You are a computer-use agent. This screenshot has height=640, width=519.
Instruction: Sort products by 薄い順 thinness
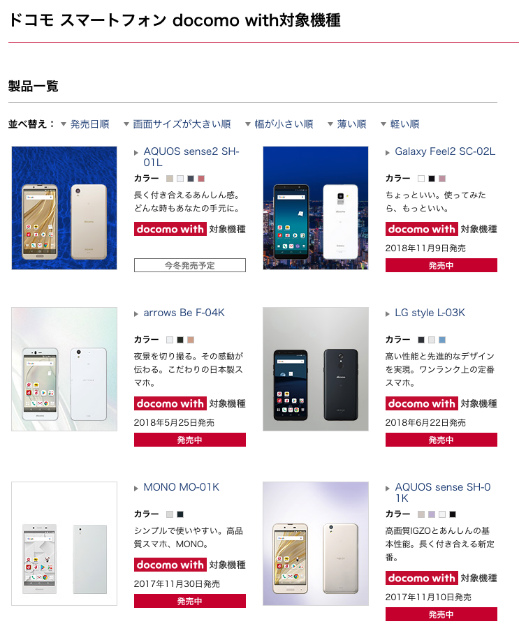pyautogui.click(x=351, y=124)
